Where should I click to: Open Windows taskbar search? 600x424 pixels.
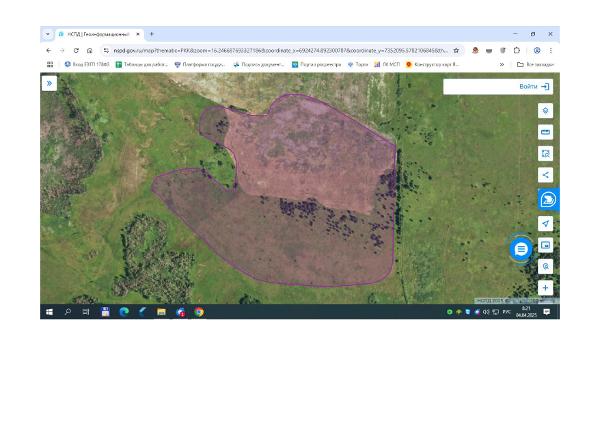68,312
